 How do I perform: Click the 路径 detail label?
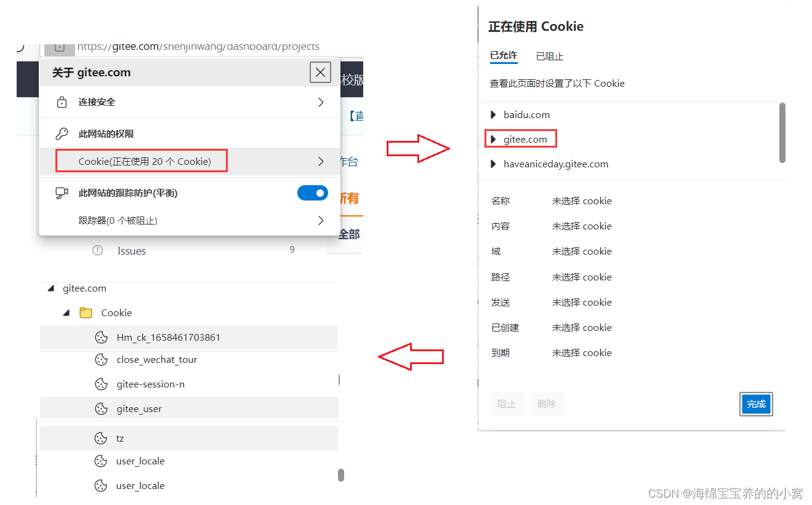pos(500,277)
